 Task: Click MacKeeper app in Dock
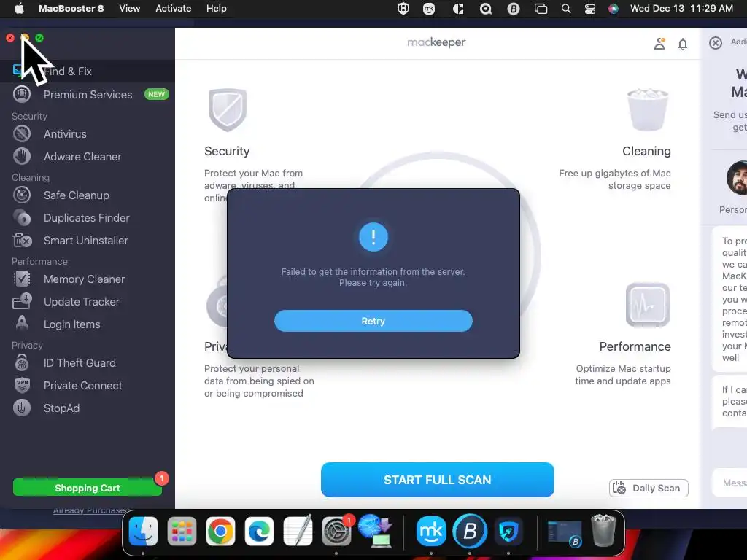pos(431,531)
